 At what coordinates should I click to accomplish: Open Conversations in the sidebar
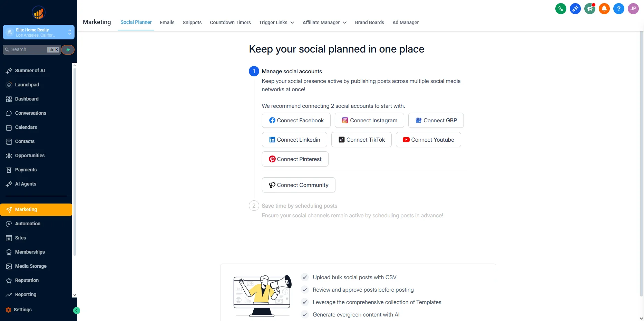click(30, 113)
